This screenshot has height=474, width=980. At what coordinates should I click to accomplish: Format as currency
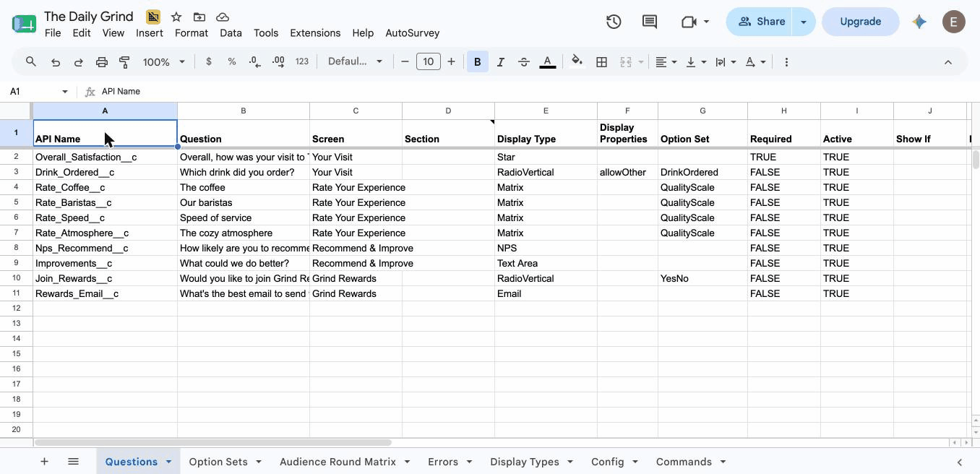point(209,62)
